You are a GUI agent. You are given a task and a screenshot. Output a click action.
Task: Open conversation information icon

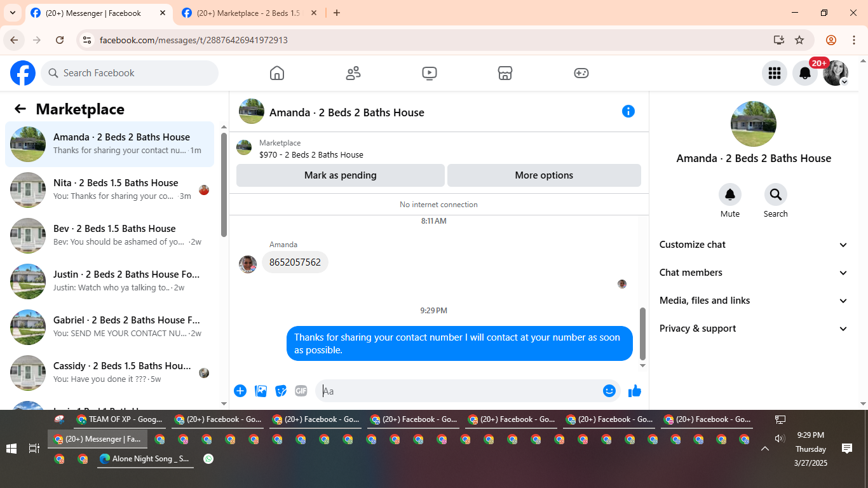tap(628, 111)
